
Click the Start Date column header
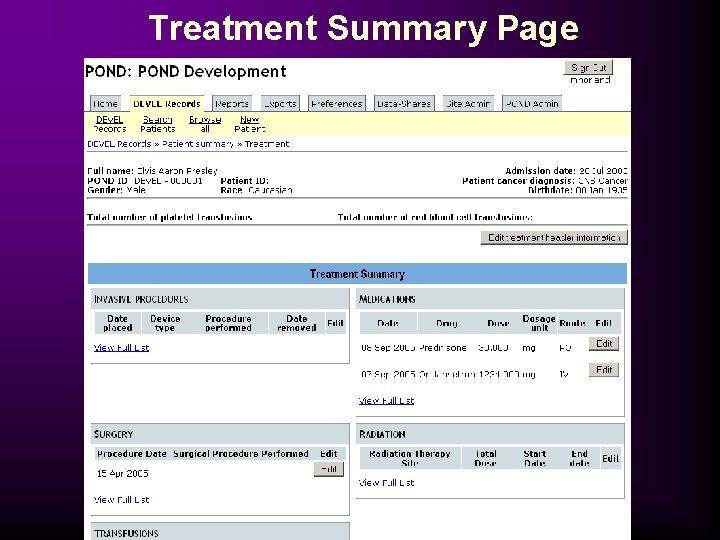[534, 458]
